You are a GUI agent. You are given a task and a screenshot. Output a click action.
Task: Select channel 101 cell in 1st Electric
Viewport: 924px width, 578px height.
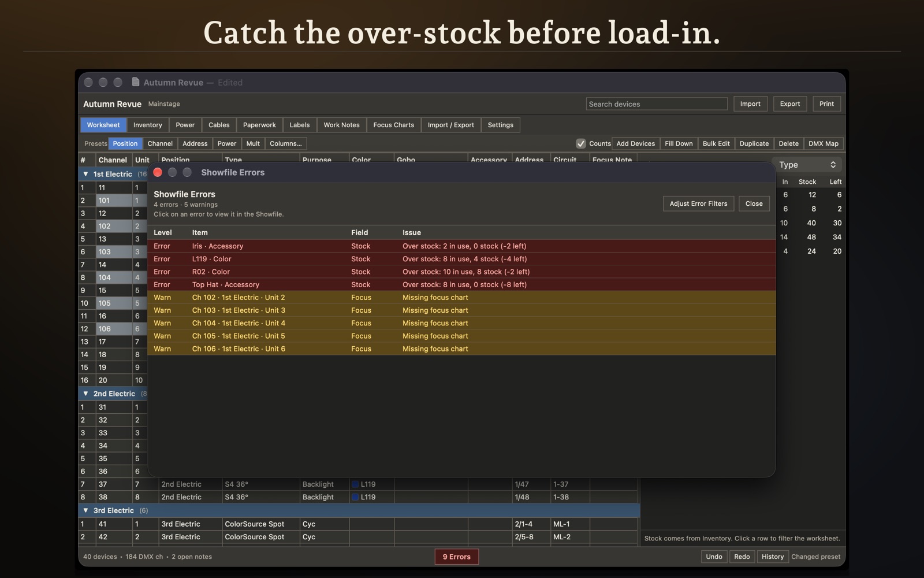click(114, 201)
